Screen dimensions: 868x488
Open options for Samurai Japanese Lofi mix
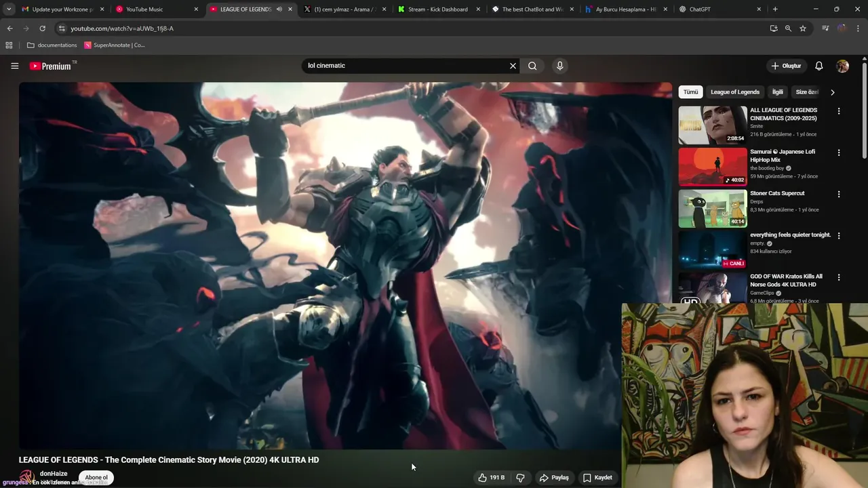point(838,152)
